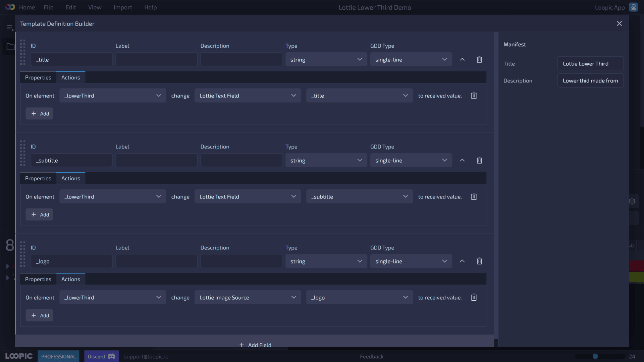Adjust the zoom slider in the status bar

click(595, 356)
